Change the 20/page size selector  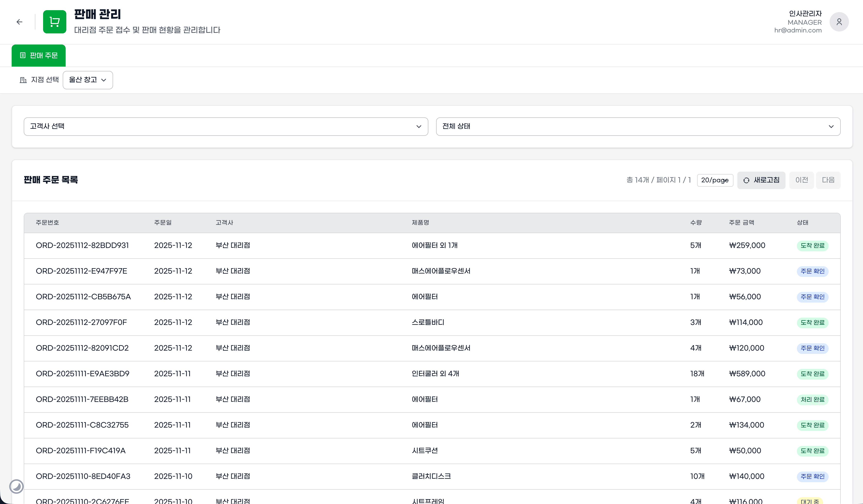click(715, 180)
